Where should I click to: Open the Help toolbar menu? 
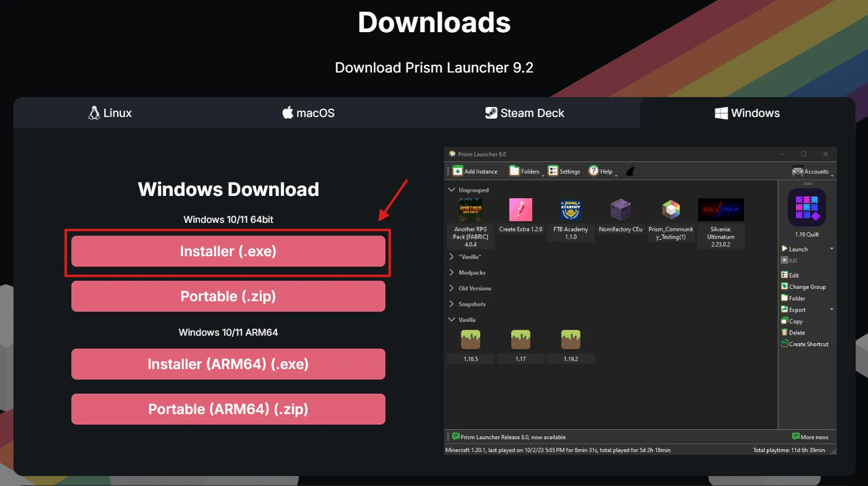(602, 171)
